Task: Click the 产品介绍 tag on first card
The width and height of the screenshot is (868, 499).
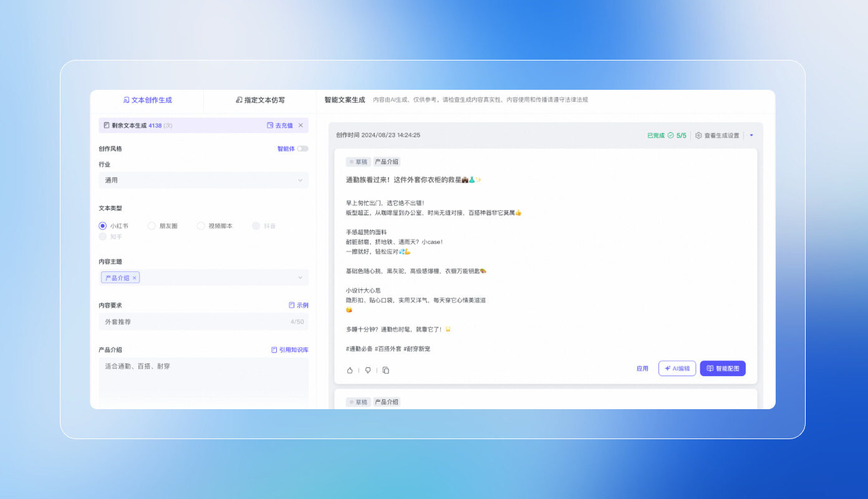Action: pyautogui.click(x=387, y=162)
